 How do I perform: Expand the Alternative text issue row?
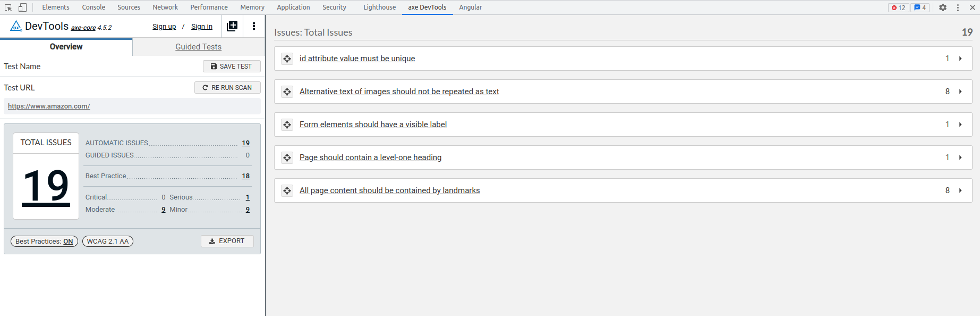point(960,91)
